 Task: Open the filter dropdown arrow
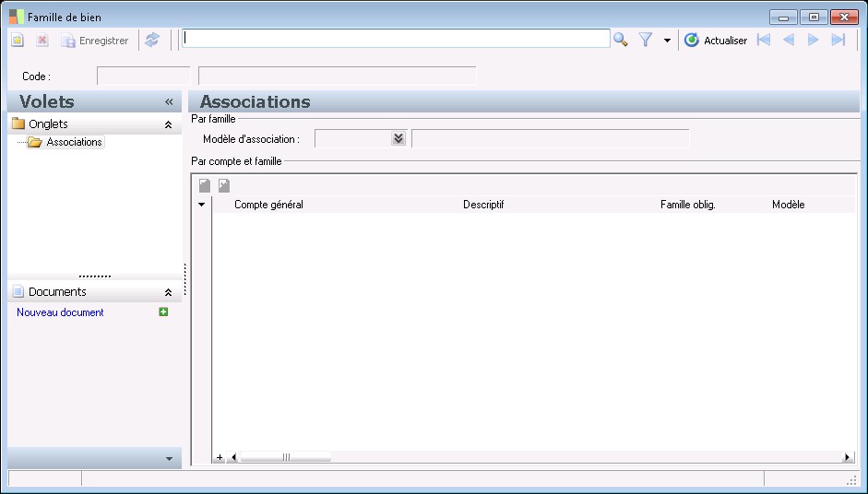pos(667,41)
